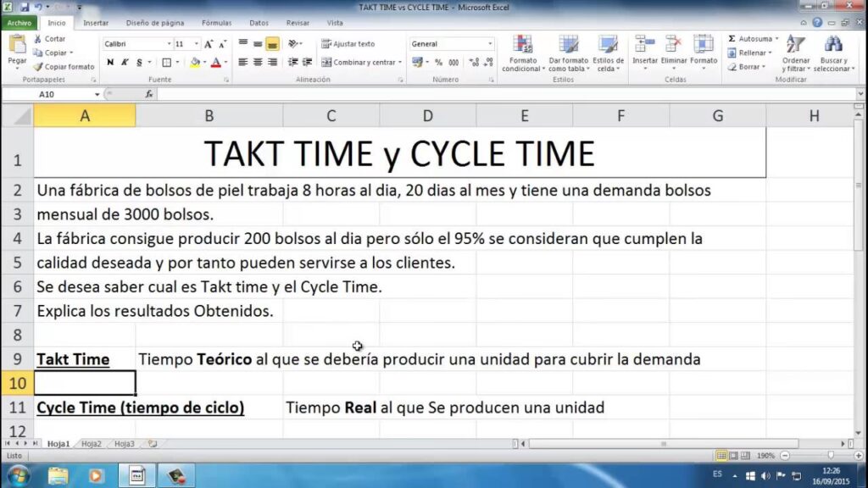Open the Archivo file button
The height and width of the screenshot is (488, 868).
pyautogui.click(x=19, y=23)
